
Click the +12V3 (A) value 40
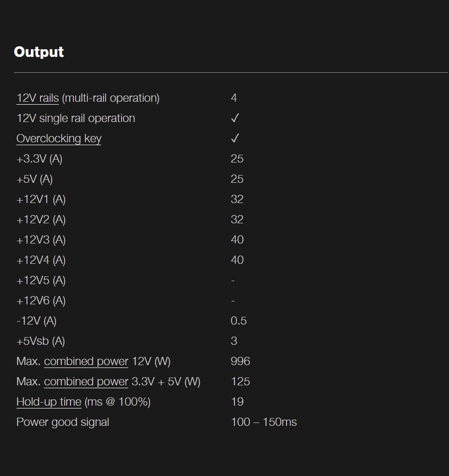[237, 240]
